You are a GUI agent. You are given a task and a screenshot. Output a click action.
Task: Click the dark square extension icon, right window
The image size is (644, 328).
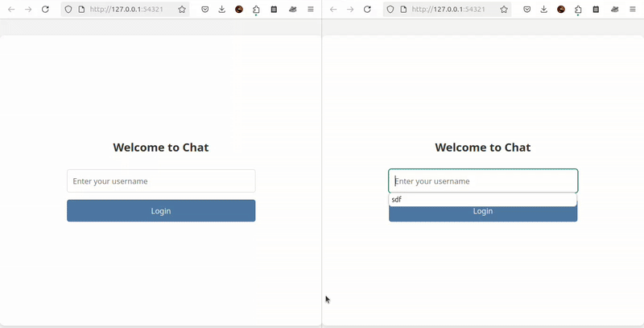click(x=596, y=9)
